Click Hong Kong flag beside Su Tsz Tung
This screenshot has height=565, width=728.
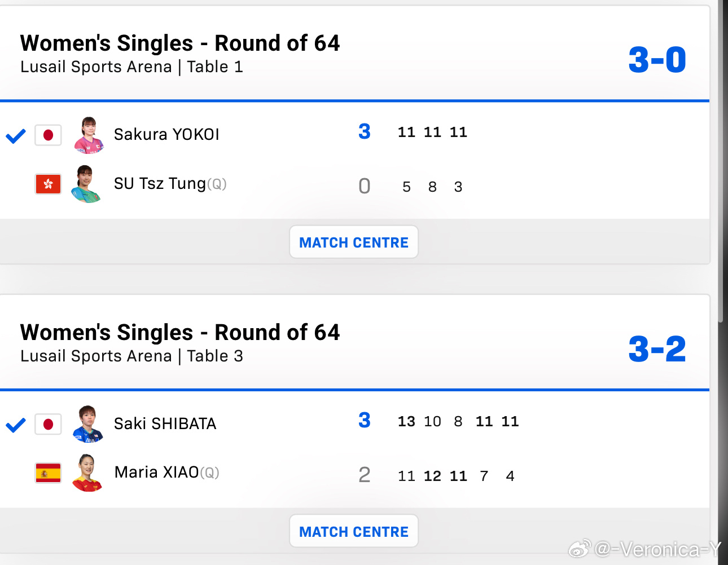pyautogui.click(x=48, y=184)
